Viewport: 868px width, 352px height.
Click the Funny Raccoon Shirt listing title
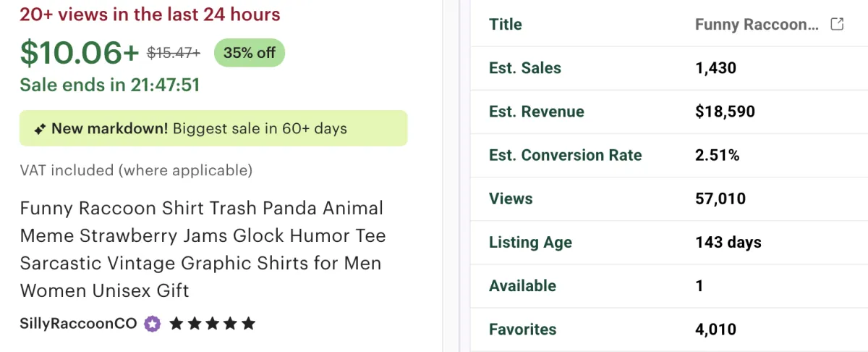(203, 249)
